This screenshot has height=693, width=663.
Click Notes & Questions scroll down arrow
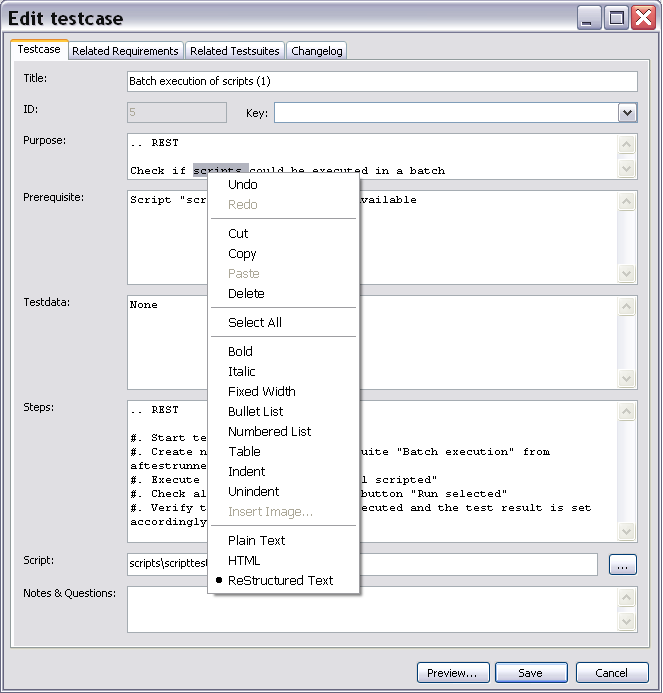(627, 621)
